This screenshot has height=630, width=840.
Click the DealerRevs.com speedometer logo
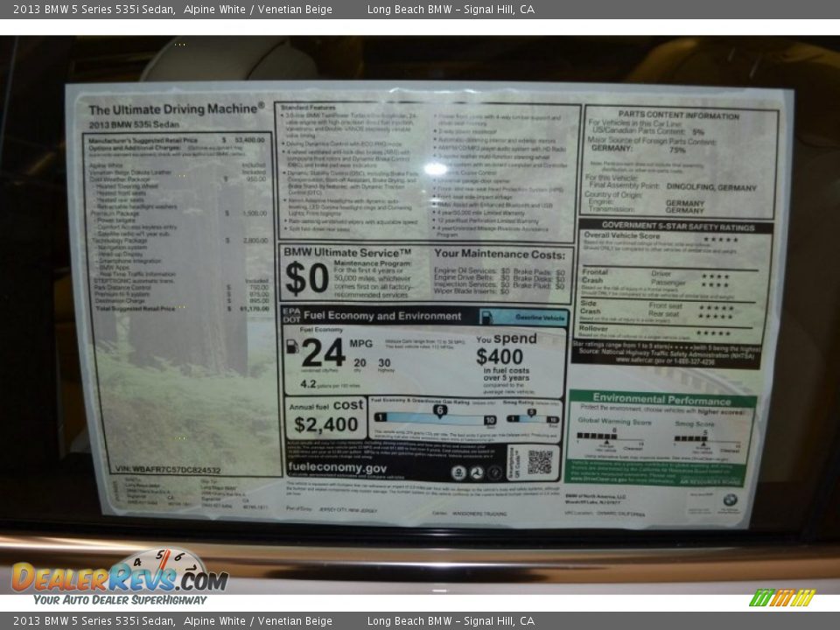click(x=118, y=576)
